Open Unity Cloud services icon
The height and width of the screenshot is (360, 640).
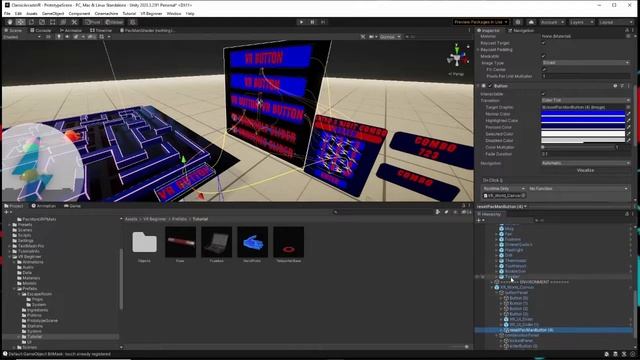click(x=531, y=22)
